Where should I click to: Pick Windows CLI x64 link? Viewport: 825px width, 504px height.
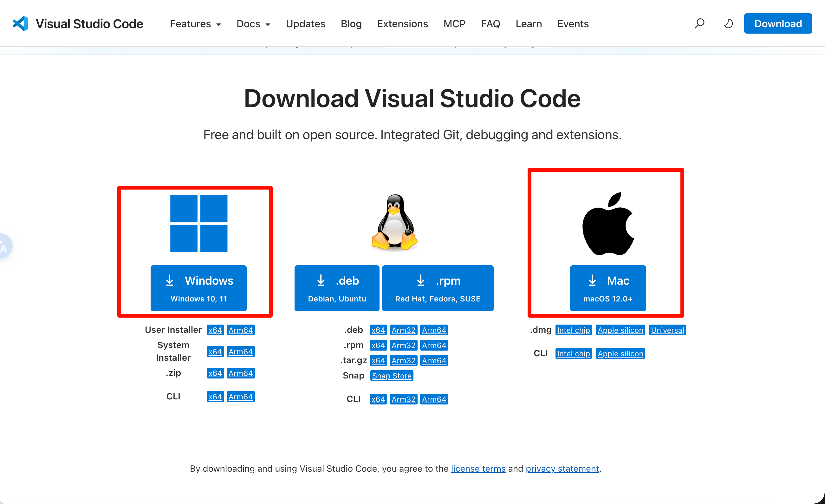[215, 397]
